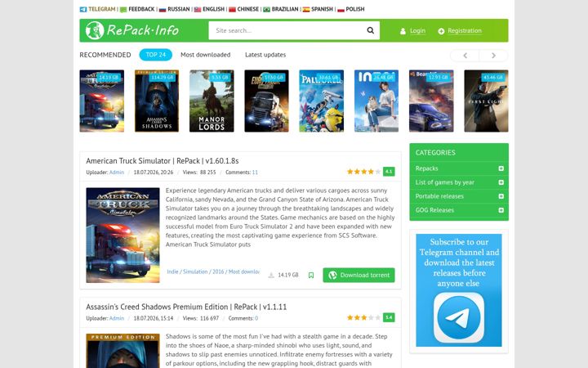Click the large Telegram logo in the banner
Viewport: 588px width, 368px height.
459,317
